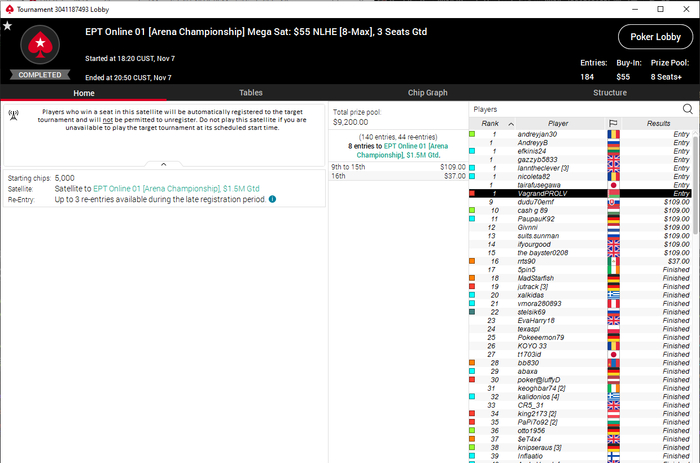The image size is (700, 463).
Task: Sort by the Player column header
Action: click(558, 123)
